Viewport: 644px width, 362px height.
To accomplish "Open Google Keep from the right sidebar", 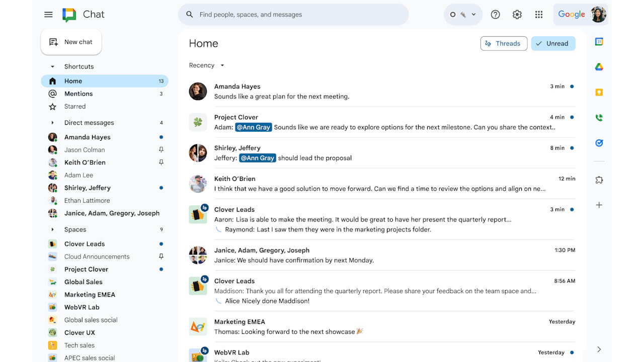I will coord(599,92).
